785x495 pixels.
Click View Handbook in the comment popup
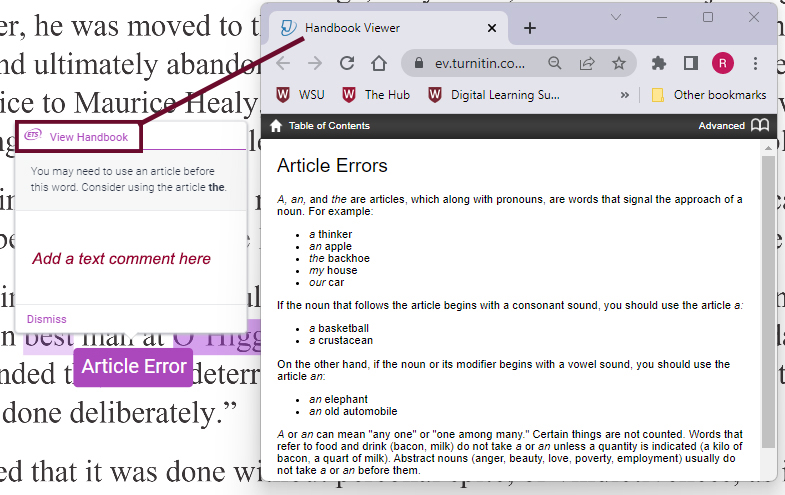88,137
